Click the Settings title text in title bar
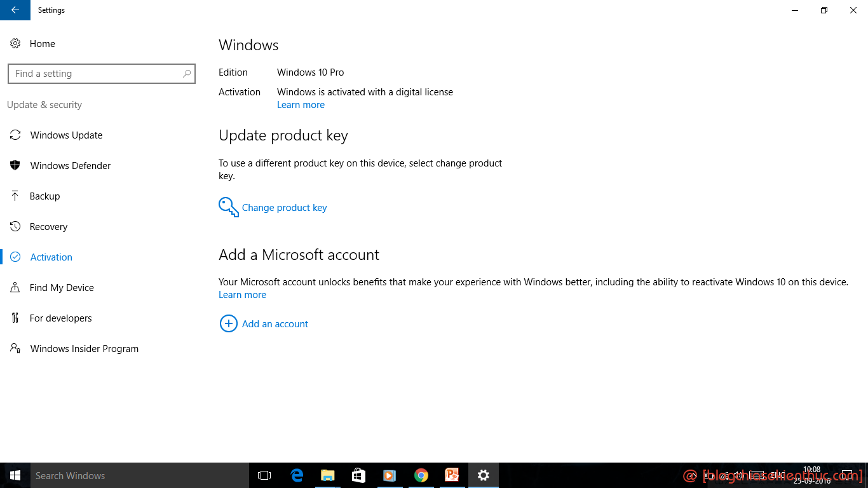This screenshot has width=868, height=488. pos(51,10)
